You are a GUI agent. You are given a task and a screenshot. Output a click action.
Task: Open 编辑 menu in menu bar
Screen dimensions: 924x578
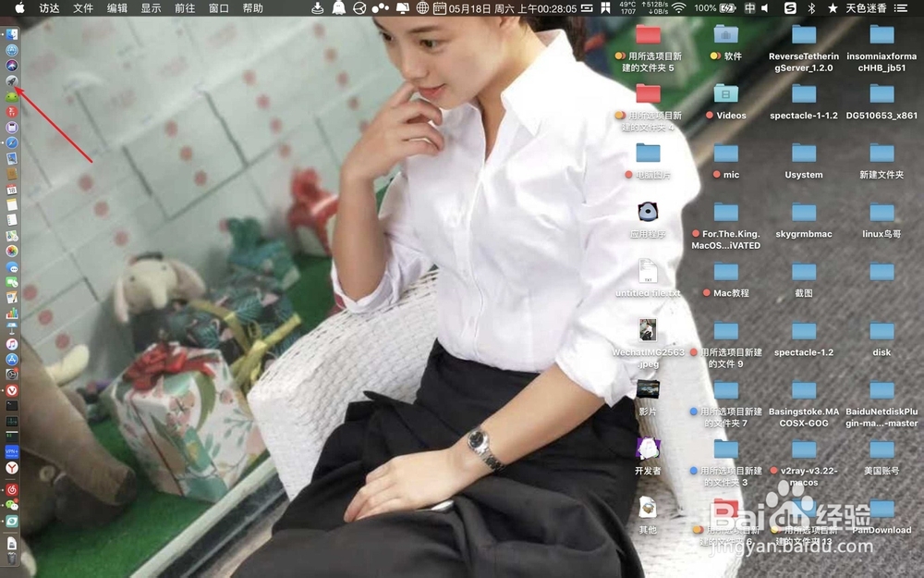(x=117, y=7)
